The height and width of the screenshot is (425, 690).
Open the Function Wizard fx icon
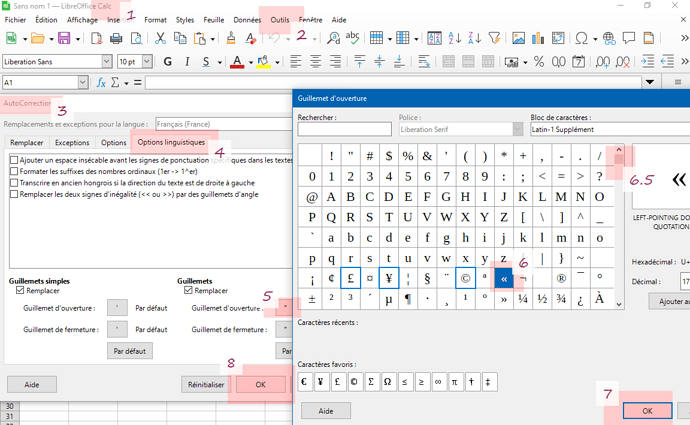(101, 82)
